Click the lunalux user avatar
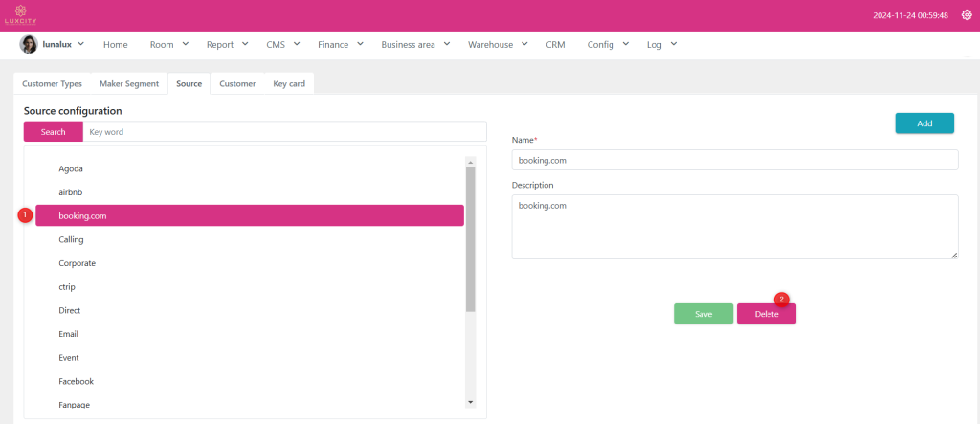980x424 pixels. tap(29, 44)
